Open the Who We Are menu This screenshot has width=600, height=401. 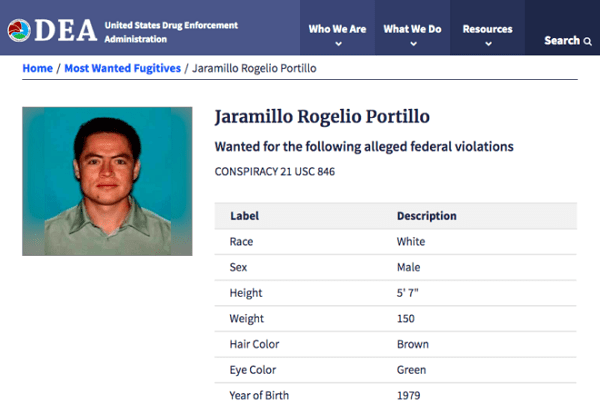pyautogui.click(x=337, y=29)
